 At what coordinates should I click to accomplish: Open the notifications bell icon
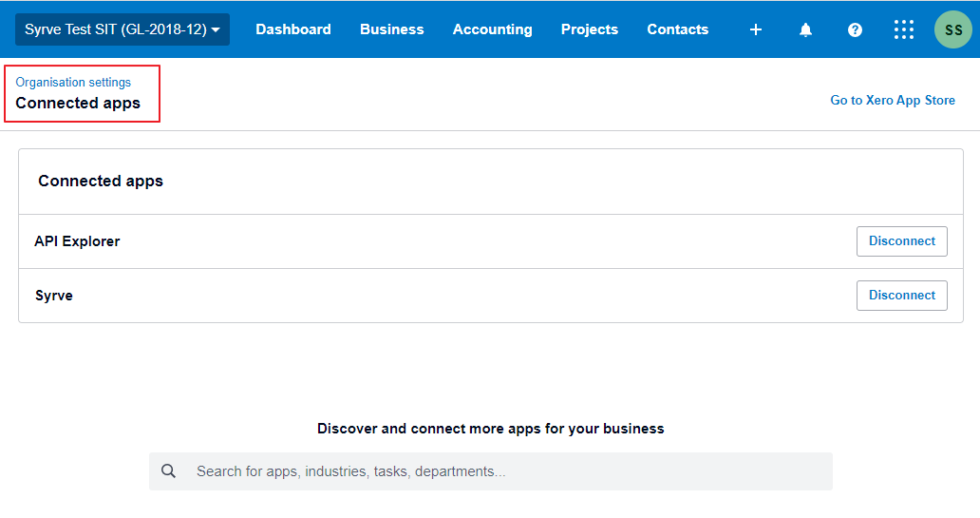pos(805,29)
